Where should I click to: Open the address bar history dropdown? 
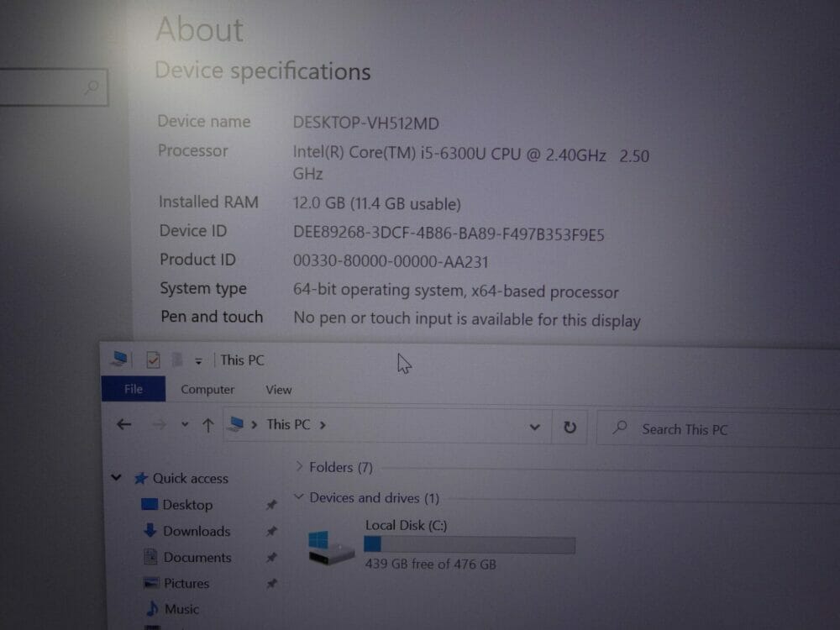(534, 427)
